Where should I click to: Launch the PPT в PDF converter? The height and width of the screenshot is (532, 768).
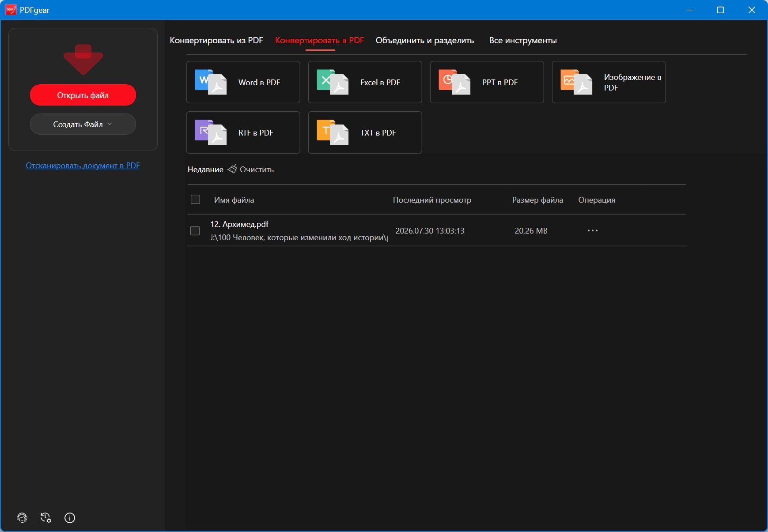(x=487, y=82)
